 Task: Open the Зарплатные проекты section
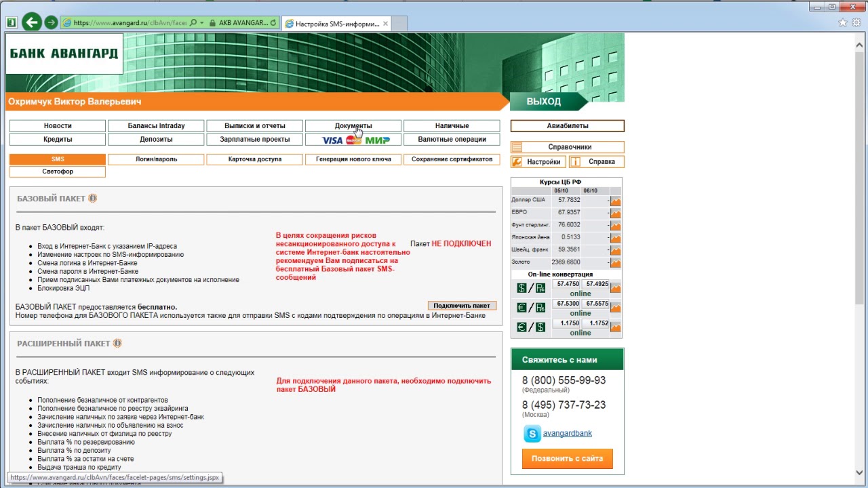pos(255,140)
